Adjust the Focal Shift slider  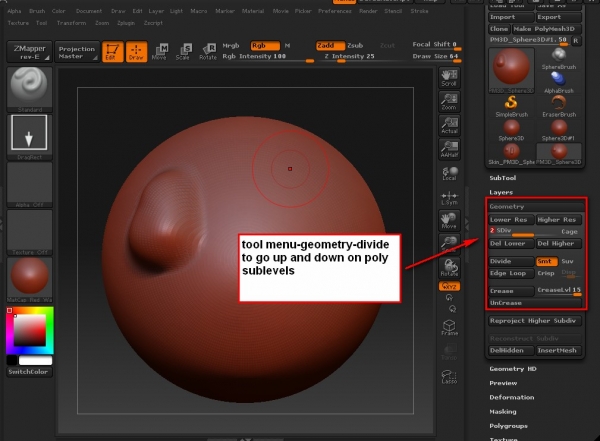click(436, 45)
